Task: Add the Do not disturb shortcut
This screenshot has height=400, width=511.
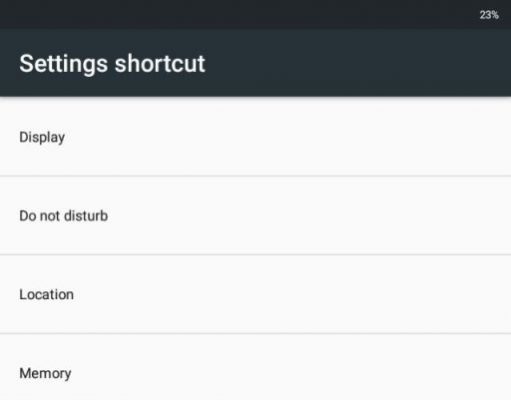Action: [x=255, y=215]
